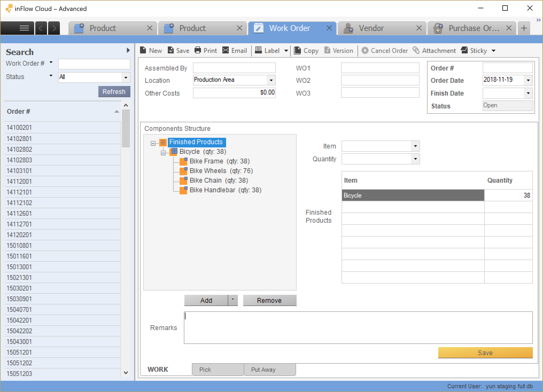Select Bike Handlebar in components tree
Screen dimensions: 543x392
[226, 190]
